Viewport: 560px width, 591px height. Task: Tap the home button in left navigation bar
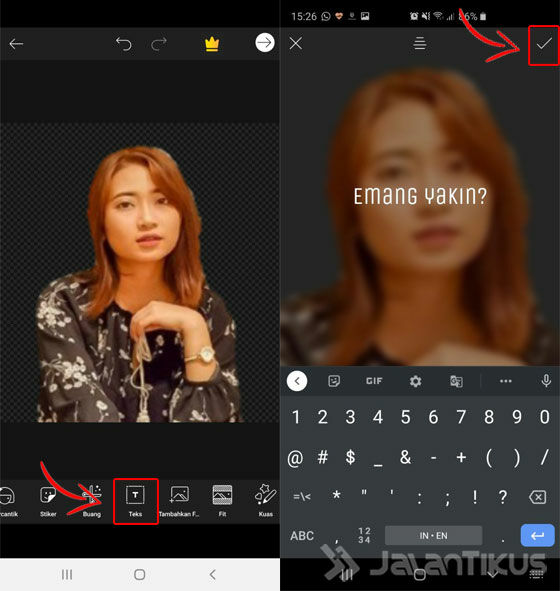(140, 575)
